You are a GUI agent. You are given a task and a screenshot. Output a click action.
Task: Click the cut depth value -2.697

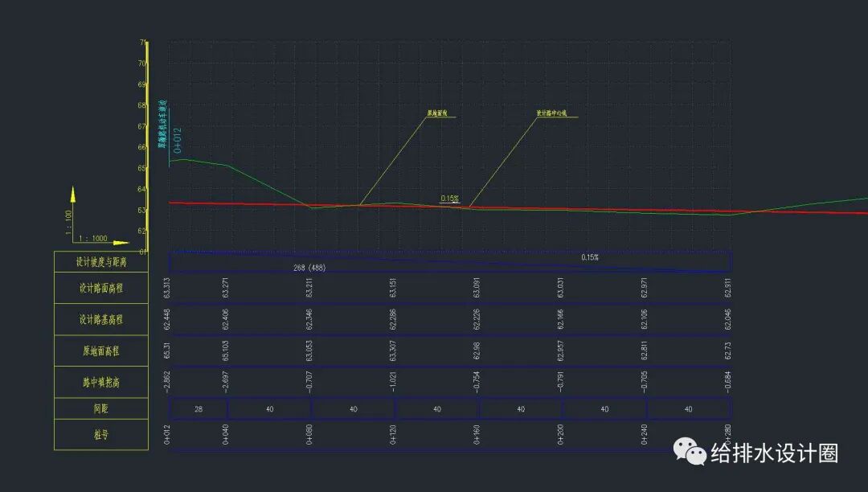(225, 382)
